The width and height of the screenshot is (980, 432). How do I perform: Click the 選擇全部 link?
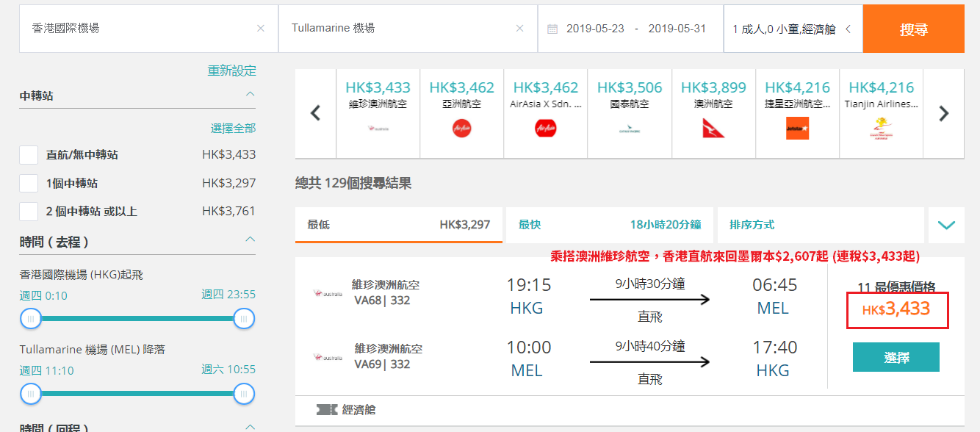(234, 128)
